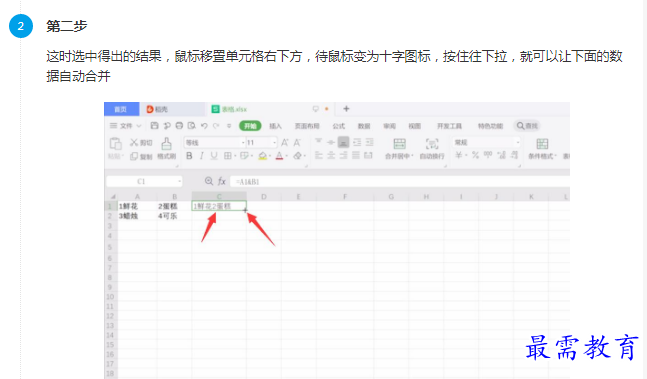Click the Cut (剪切) scissors button
Screen dimensions: 647x379
point(141,143)
